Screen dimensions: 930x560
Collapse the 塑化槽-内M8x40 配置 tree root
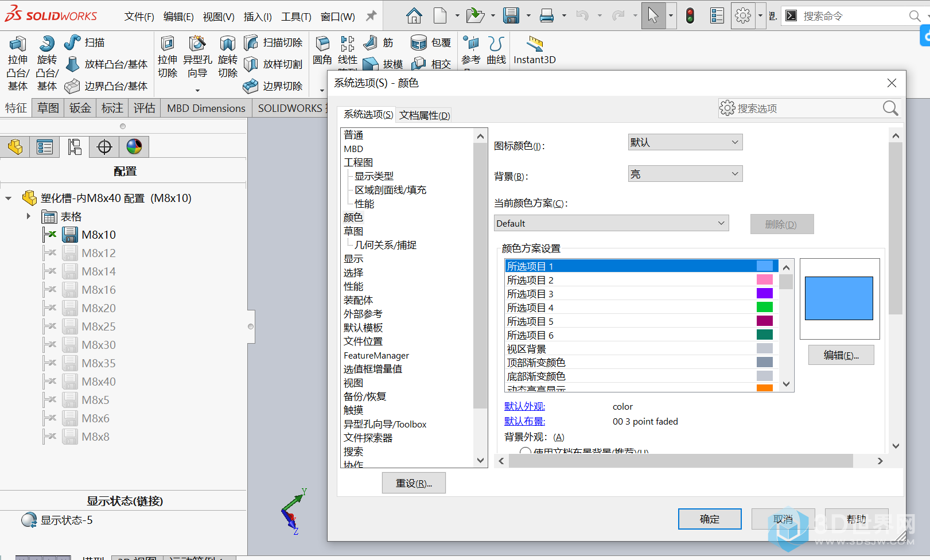coord(8,199)
